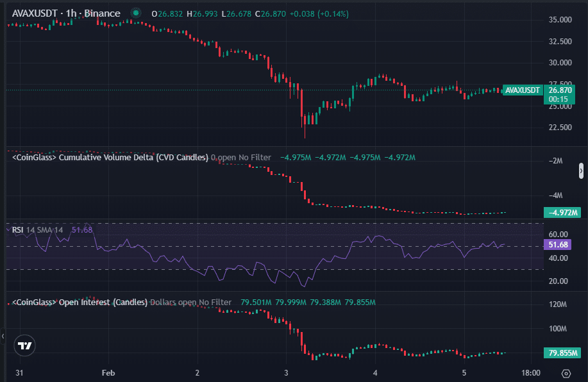The width and height of the screenshot is (588, 382).
Task: Click the AVAXUSDT price line label
Action: click(x=522, y=90)
